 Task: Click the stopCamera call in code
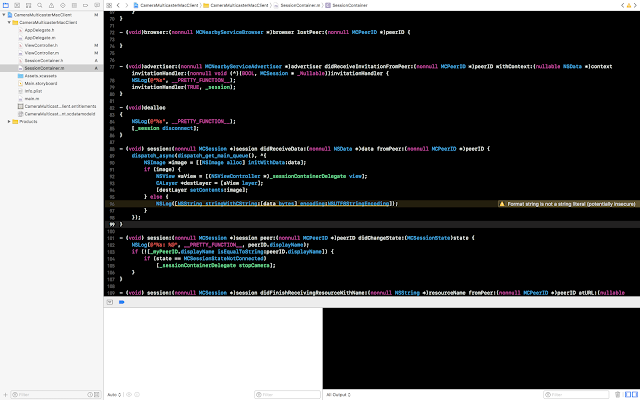(x=254, y=265)
